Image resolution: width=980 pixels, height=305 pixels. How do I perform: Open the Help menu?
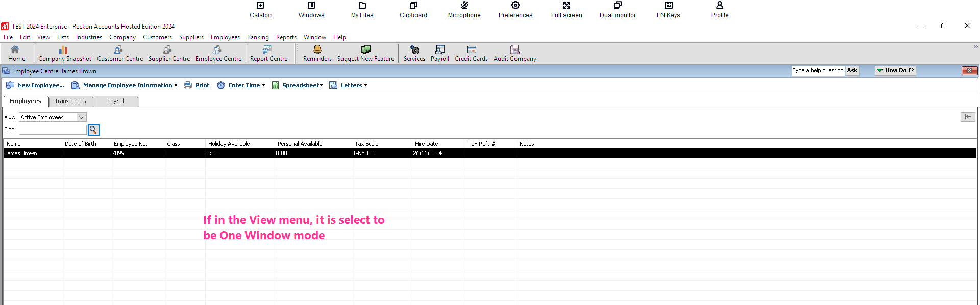pyautogui.click(x=340, y=37)
